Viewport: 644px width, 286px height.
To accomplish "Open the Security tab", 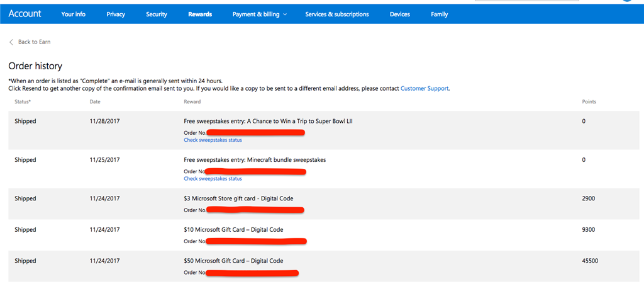I will [x=157, y=14].
